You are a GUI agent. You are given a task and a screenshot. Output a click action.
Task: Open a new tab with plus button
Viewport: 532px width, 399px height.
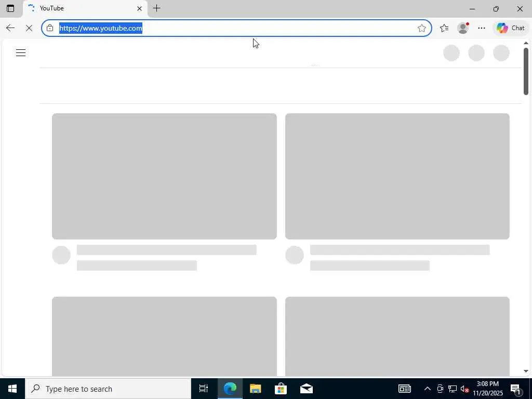(156, 8)
